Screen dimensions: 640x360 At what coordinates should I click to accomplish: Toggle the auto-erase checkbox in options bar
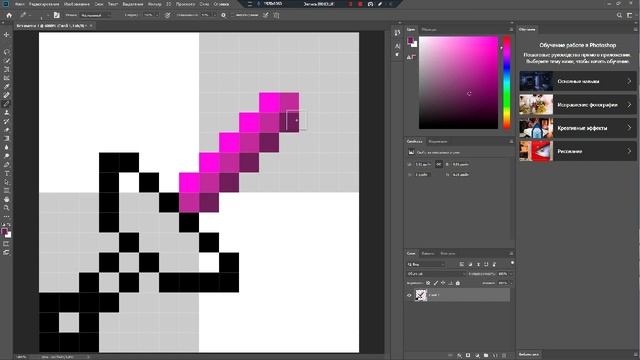click(233, 15)
